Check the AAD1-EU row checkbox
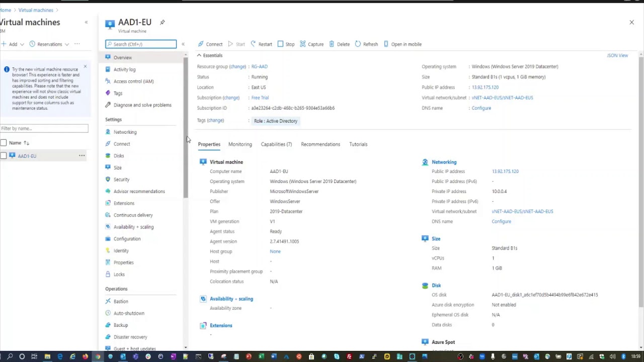 (x=4, y=156)
